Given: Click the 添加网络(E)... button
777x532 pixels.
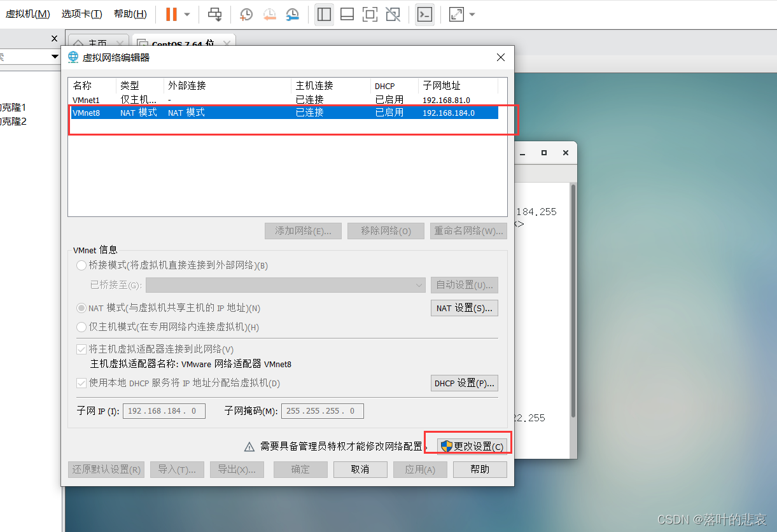Looking at the screenshot, I should [303, 231].
